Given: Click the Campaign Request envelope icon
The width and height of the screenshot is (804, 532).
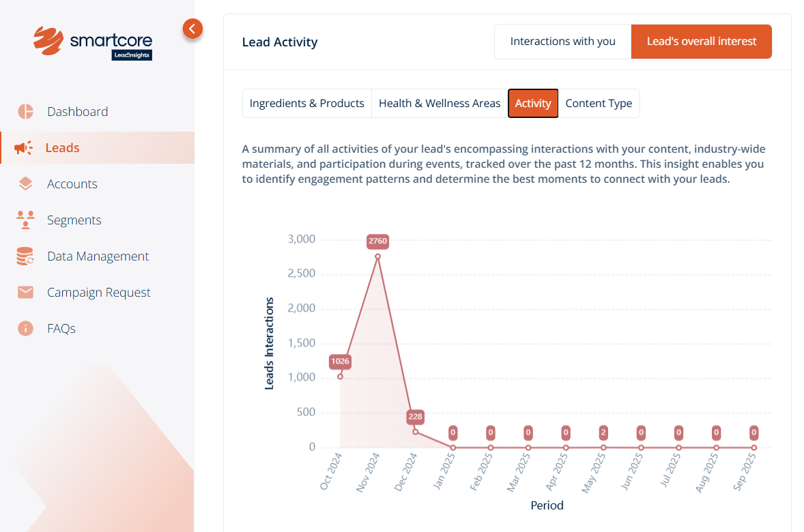Looking at the screenshot, I should (25, 293).
